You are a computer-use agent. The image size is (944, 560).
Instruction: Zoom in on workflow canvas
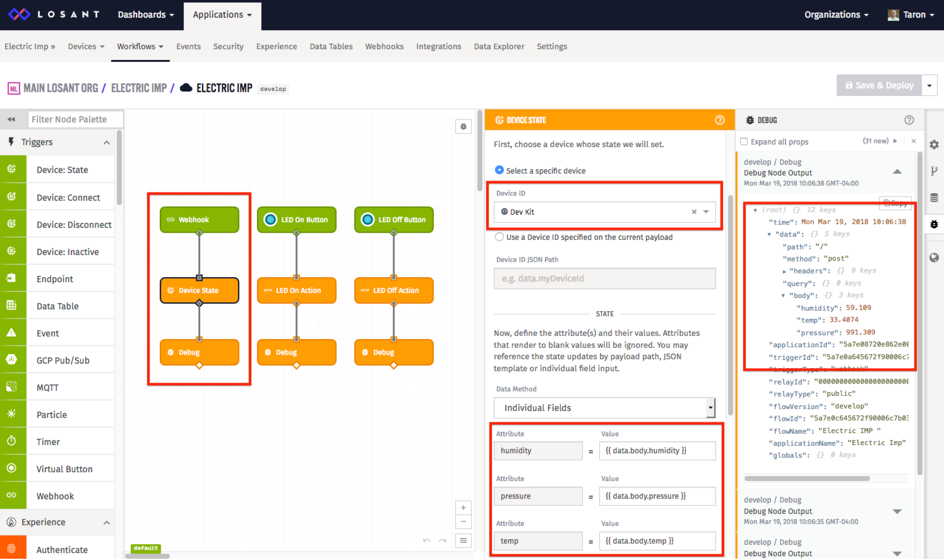(463, 508)
